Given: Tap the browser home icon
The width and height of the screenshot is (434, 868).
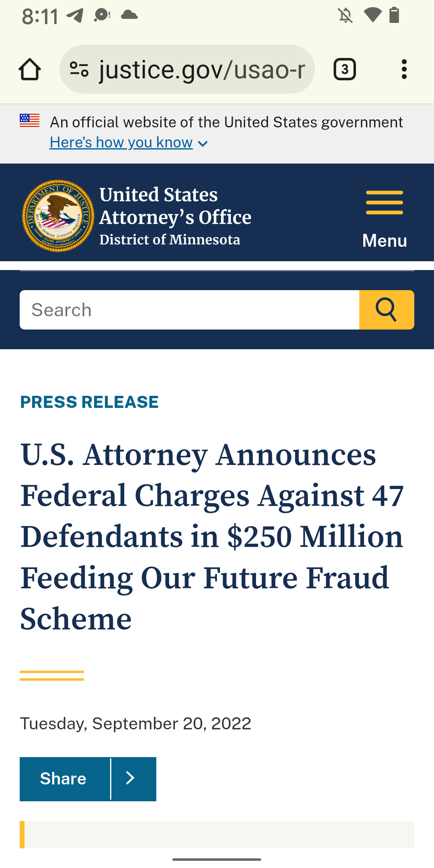Looking at the screenshot, I should pos(30,70).
